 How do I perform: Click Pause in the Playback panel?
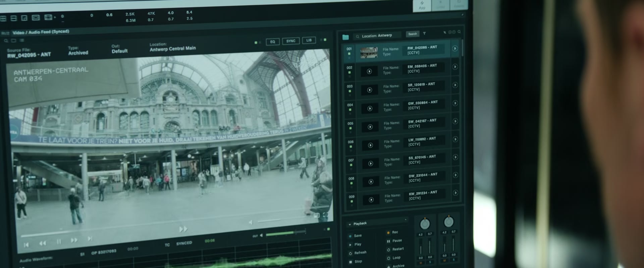coord(394,241)
